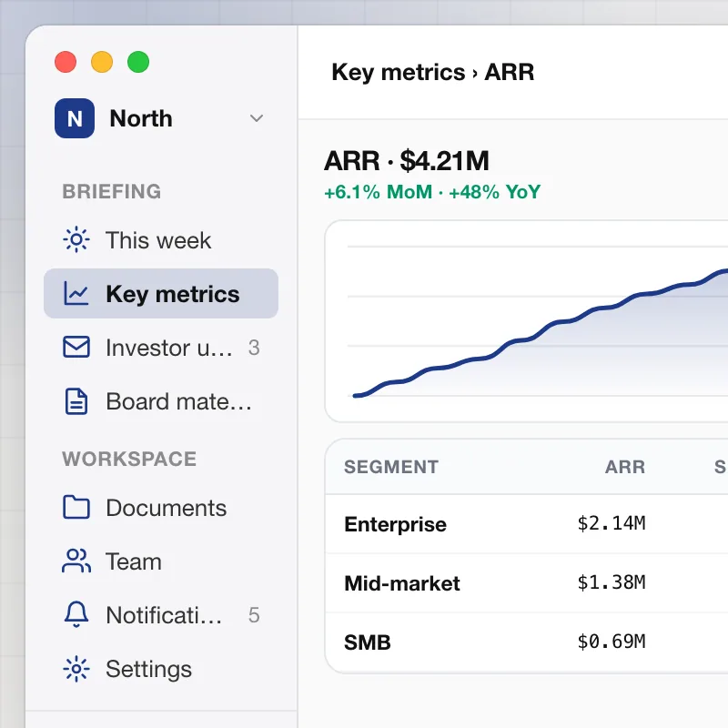Click the Key metrics breadcrumb link

pyautogui.click(x=398, y=73)
